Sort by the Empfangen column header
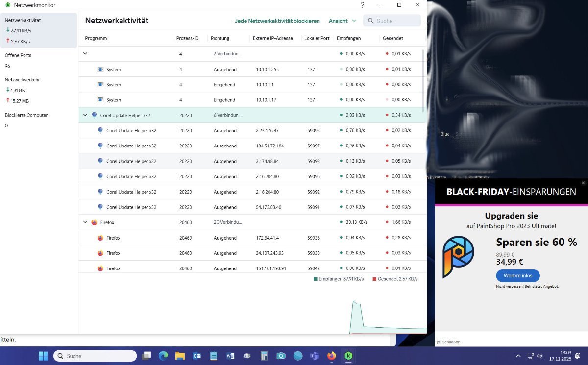588x365 pixels. (349, 38)
